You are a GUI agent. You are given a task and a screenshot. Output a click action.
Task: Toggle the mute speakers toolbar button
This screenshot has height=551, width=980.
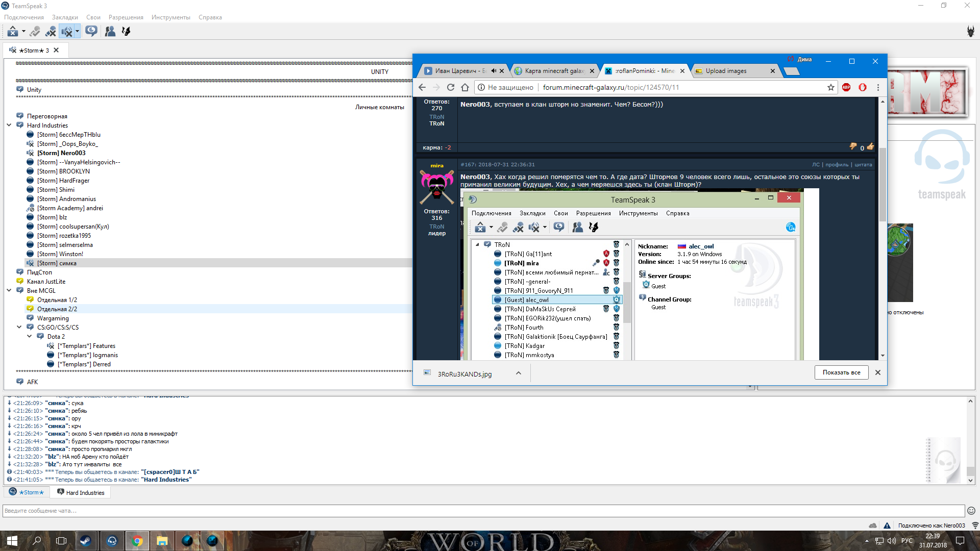pyautogui.click(x=66, y=32)
